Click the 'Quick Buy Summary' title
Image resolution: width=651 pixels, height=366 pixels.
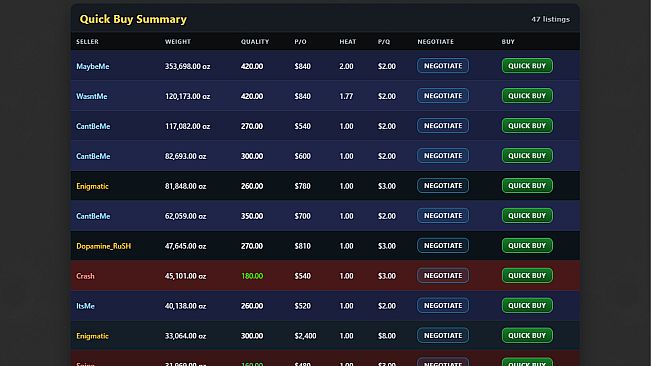(133, 19)
